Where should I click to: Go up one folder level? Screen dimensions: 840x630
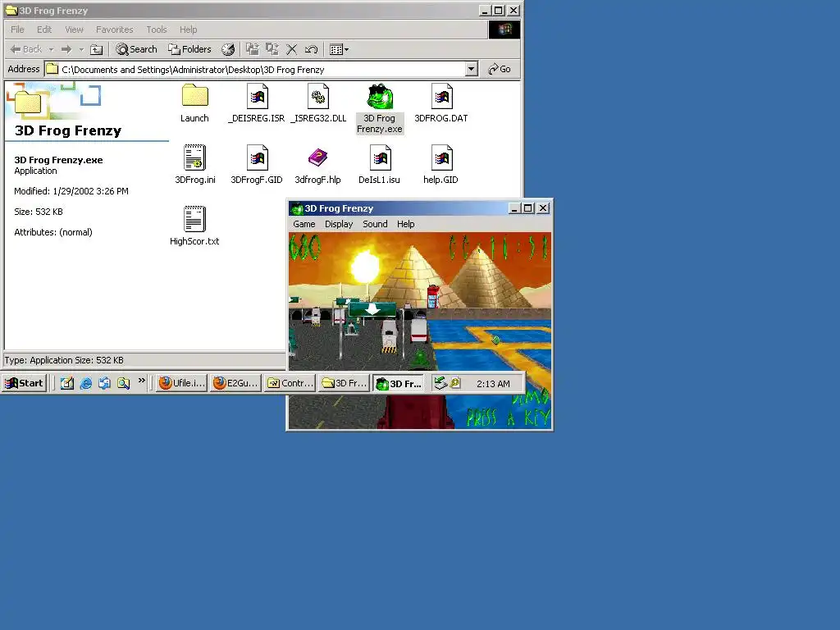pos(97,49)
